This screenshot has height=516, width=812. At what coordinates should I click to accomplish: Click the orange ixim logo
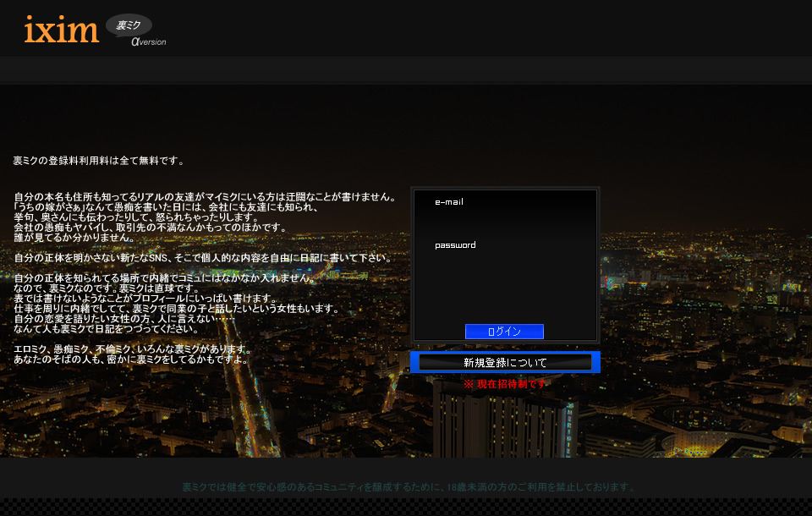tap(62, 30)
